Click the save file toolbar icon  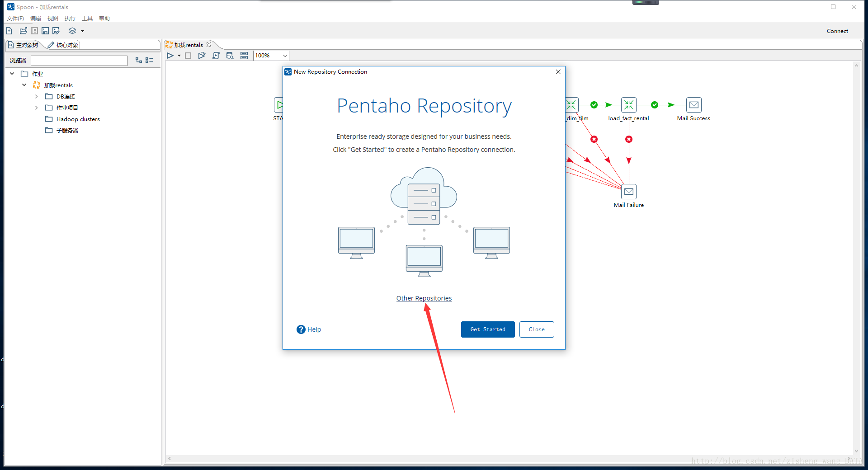[x=45, y=31]
